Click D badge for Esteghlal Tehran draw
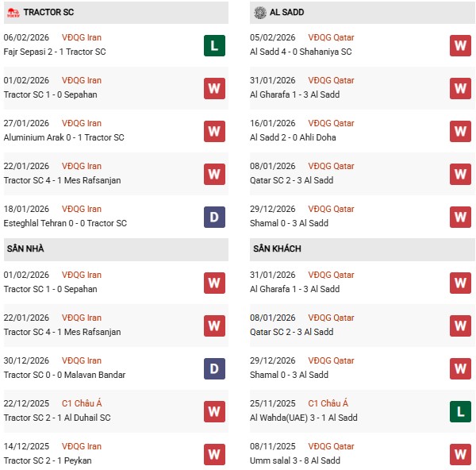 pos(214,217)
